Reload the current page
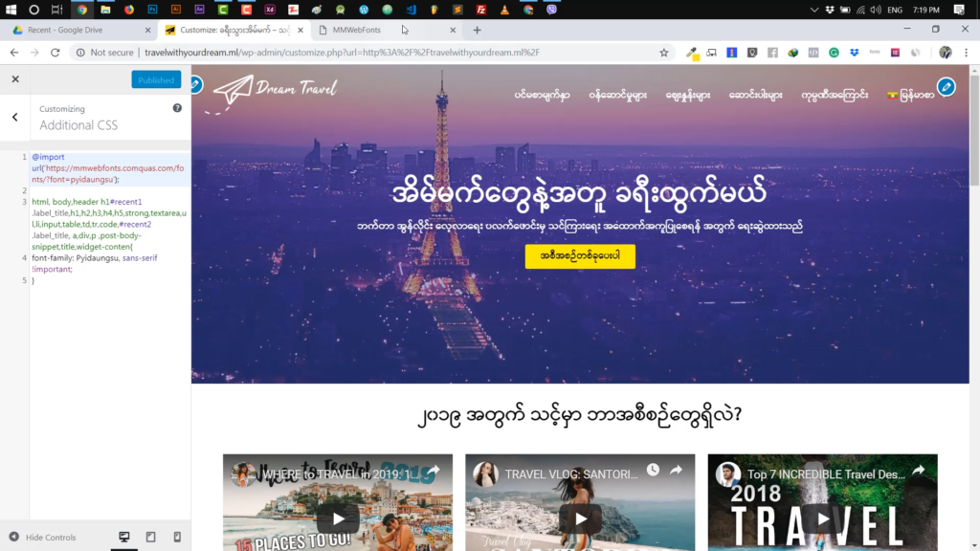Image resolution: width=980 pixels, height=551 pixels. [55, 53]
